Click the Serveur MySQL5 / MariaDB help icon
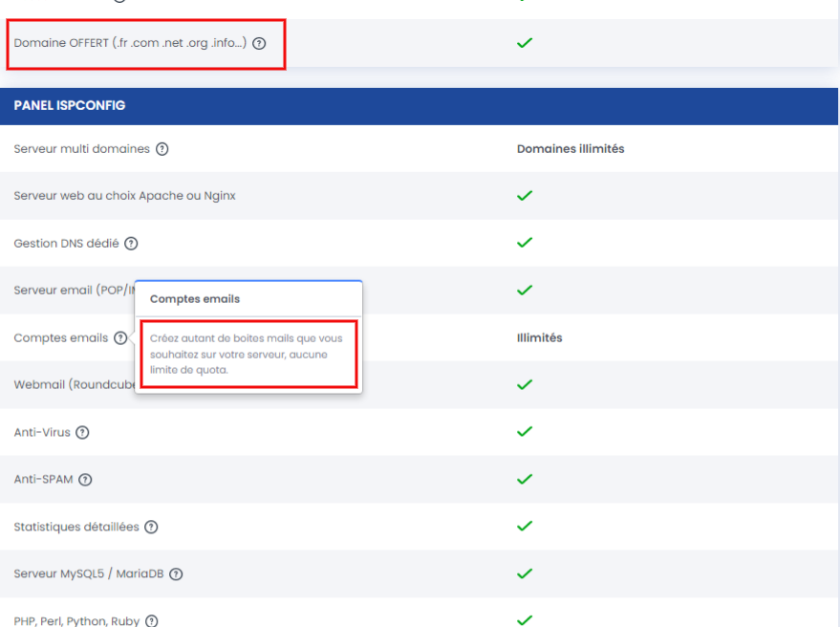 click(x=175, y=574)
